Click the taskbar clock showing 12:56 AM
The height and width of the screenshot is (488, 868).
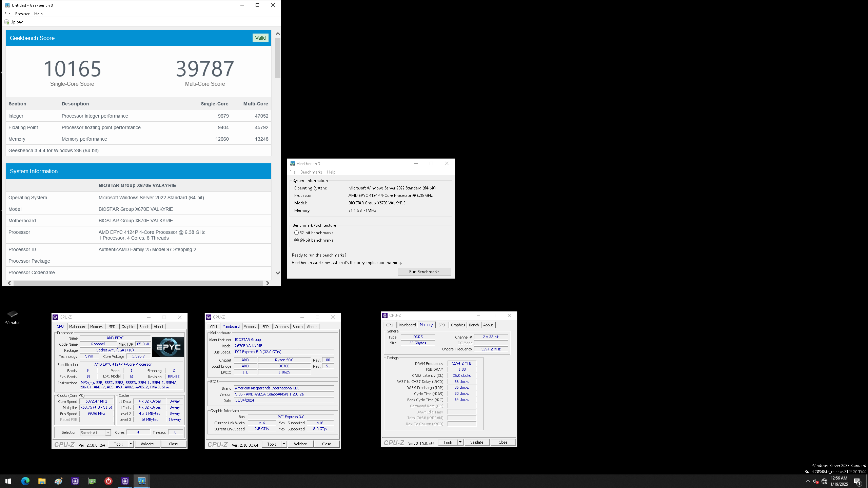pyautogui.click(x=839, y=481)
